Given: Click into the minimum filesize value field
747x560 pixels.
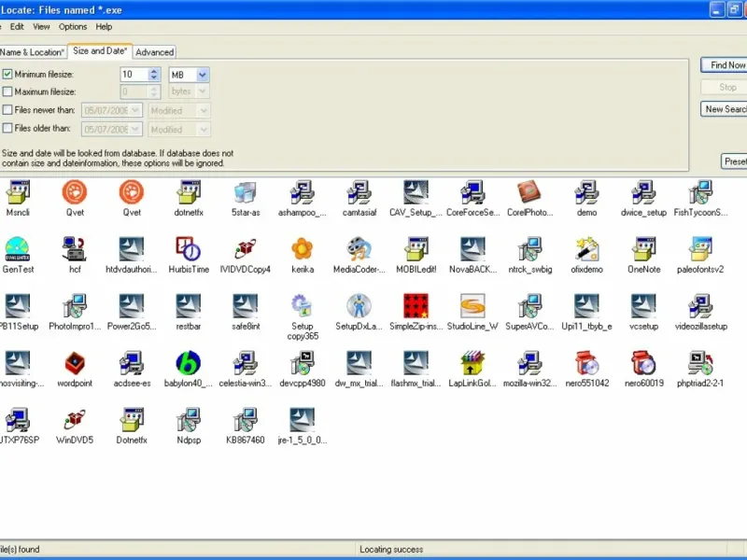Looking at the screenshot, I should click(x=134, y=75).
